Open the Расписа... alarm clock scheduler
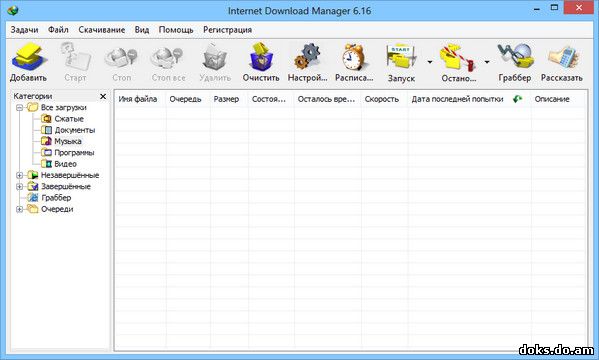This screenshot has height=360, width=599. click(354, 57)
